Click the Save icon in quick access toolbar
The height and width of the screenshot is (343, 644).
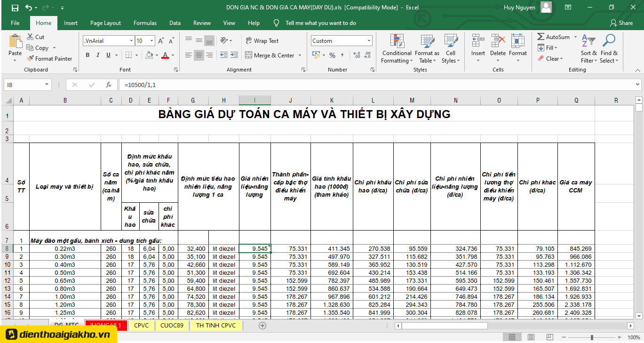15,8
